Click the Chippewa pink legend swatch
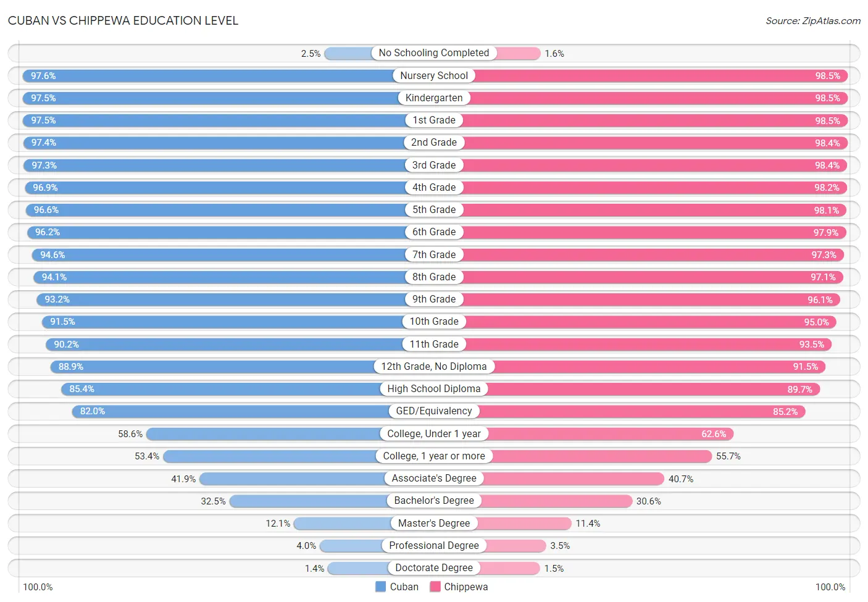This screenshot has height=602, width=868. point(435,587)
